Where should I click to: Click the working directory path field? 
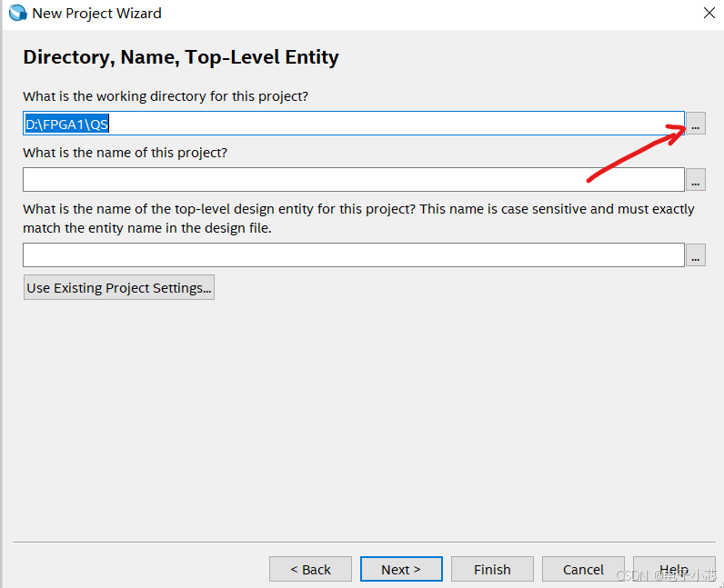[x=353, y=124]
